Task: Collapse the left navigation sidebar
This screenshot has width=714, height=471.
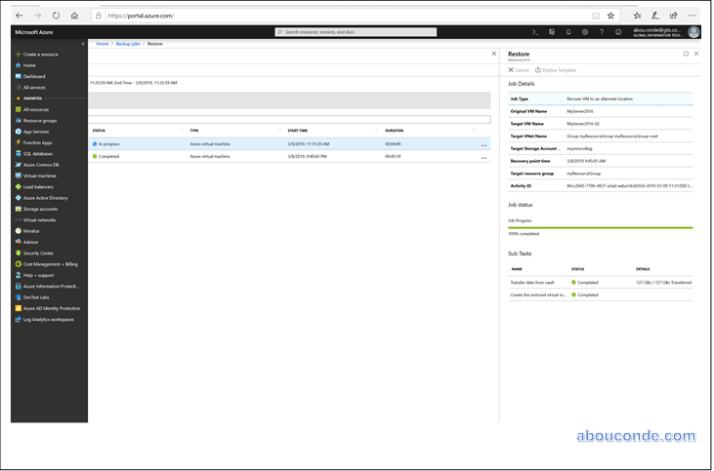Action: pos(83,43)
